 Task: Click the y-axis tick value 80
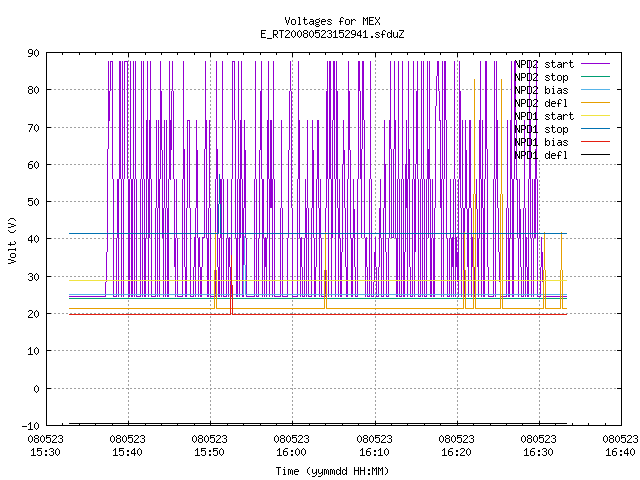coord(33,90)
